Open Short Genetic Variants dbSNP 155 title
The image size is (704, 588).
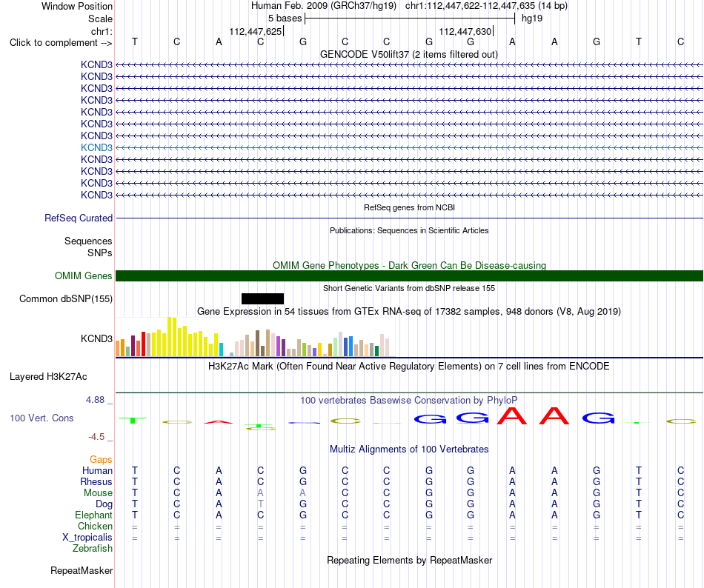pos(409,288)
